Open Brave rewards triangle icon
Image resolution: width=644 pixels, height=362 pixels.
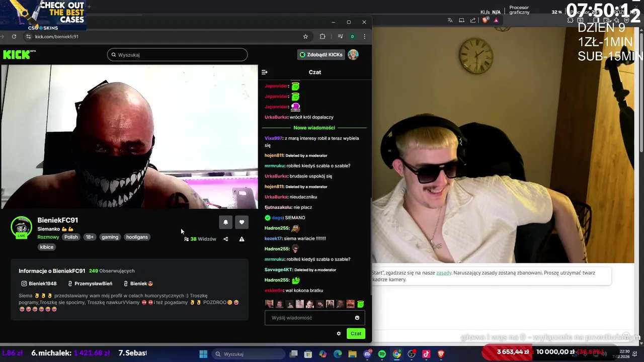496,21
